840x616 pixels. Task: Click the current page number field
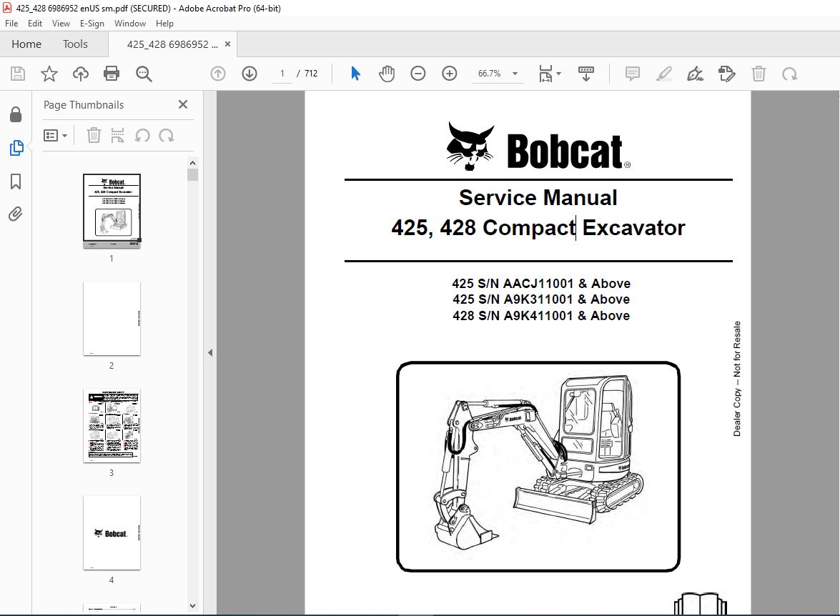click(282, 74)
